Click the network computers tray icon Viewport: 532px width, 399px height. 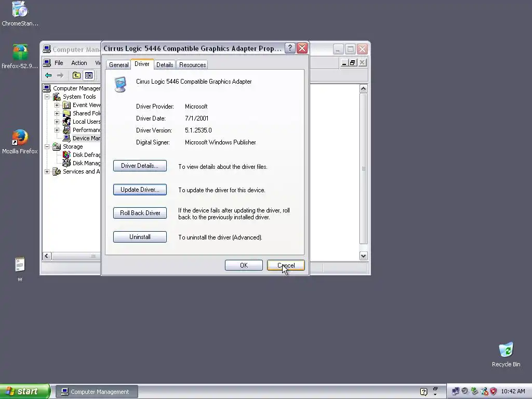pyautogui.click(x=455, y=391)
